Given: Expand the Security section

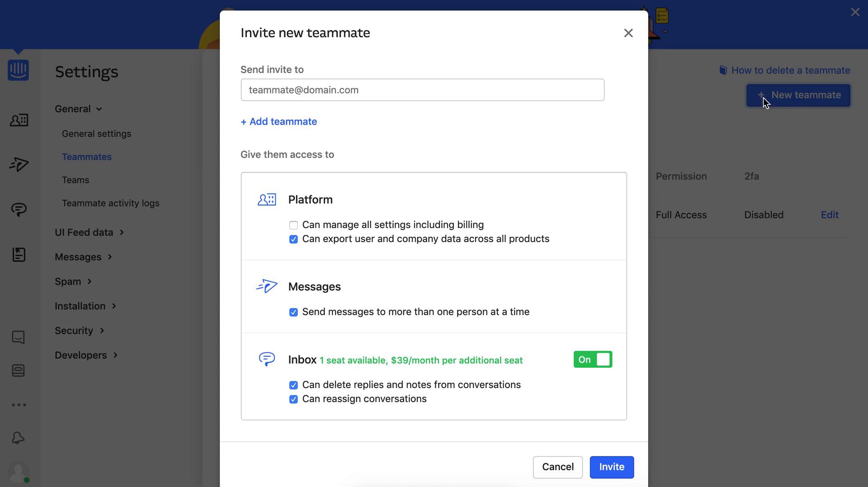Looking at the screenshot, I should (80, 330).
